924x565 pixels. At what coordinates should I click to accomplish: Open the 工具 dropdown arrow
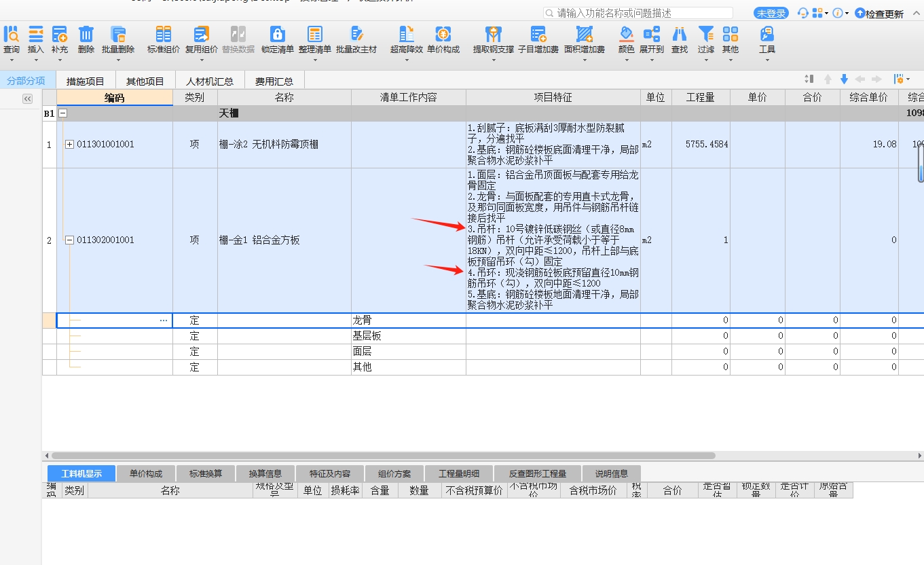767,60
